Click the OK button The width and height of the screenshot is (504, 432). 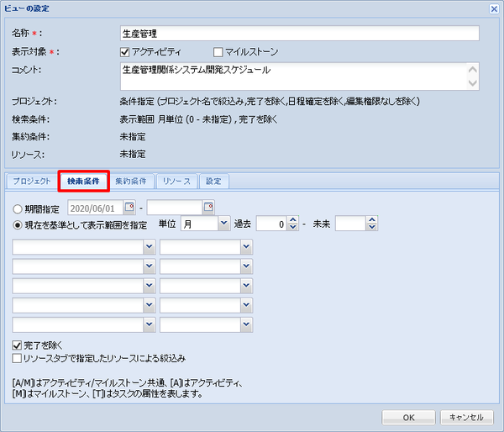pos(408,418)
